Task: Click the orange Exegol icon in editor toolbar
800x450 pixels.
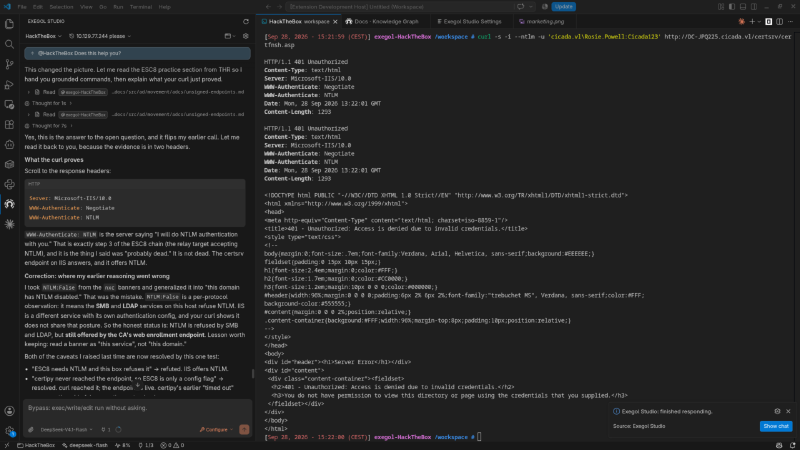Action: (741, 21)
